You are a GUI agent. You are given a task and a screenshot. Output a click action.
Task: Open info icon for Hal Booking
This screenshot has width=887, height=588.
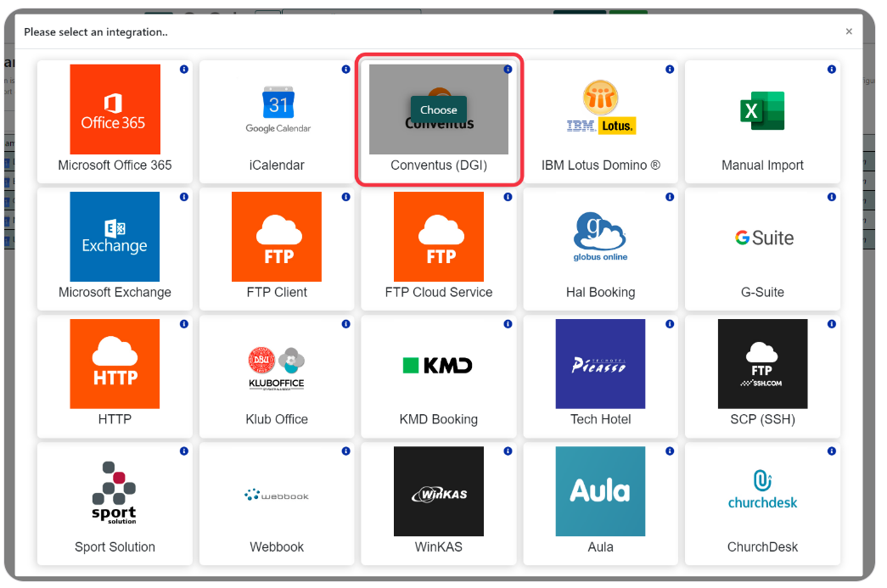(x=670, y=197)
